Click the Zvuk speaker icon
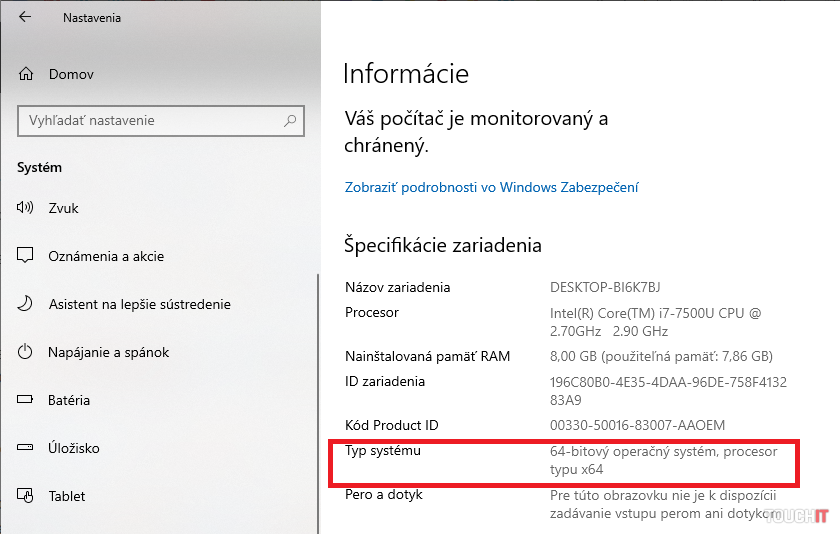The image size is (840, 534). (27, 208)
